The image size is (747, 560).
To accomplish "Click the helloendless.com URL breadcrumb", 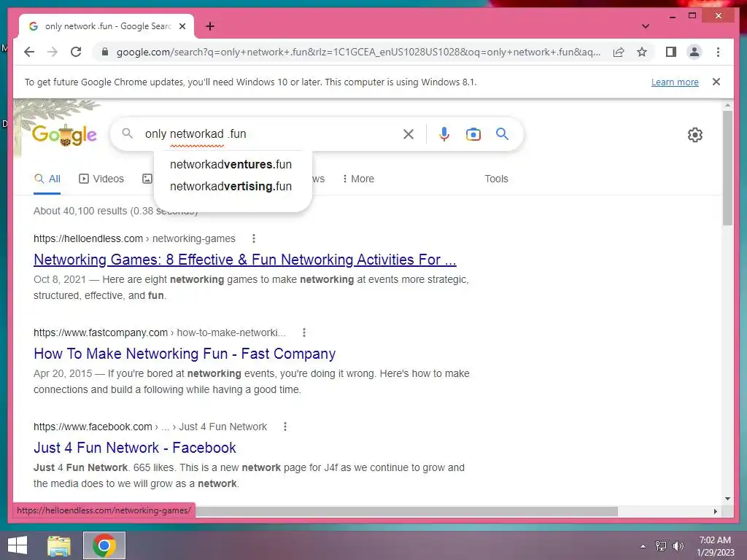I will click(134, 238).
